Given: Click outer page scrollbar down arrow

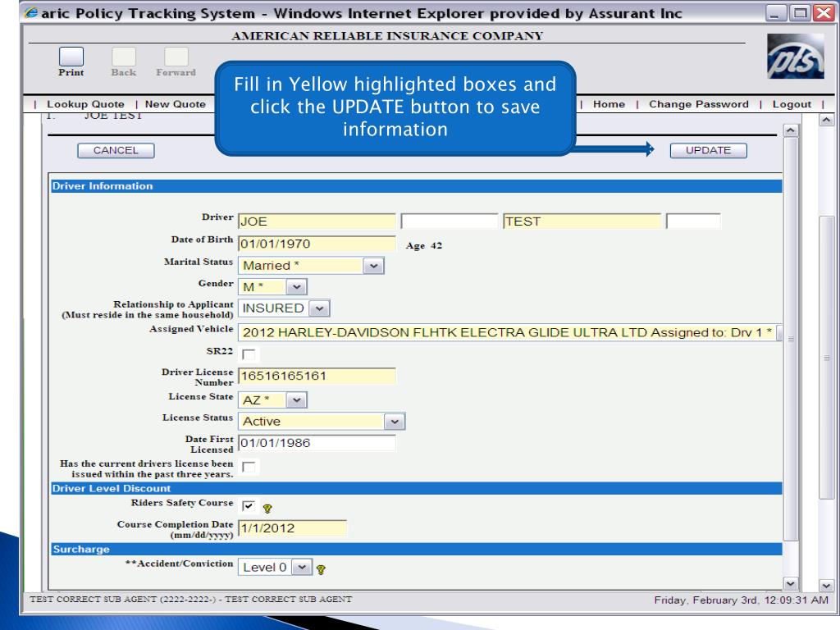Looking at the screenshot, I should 827,586.
